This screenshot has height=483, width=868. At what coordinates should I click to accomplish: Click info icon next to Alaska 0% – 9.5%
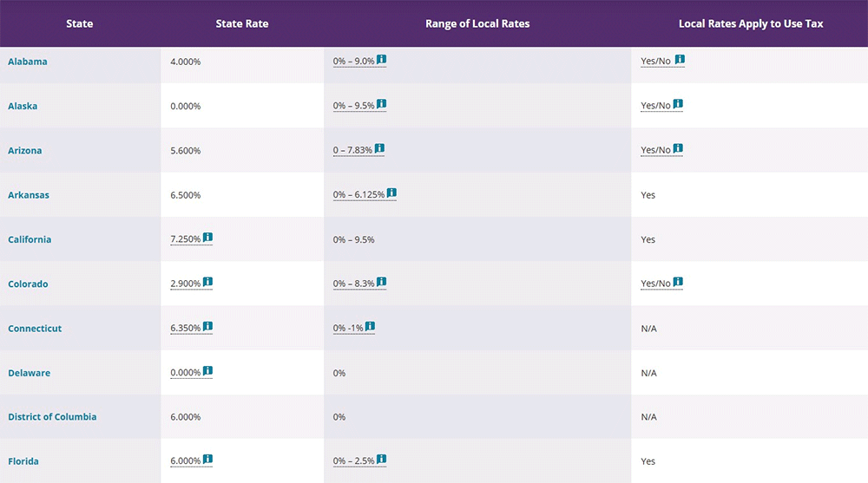tap(381, 104)
